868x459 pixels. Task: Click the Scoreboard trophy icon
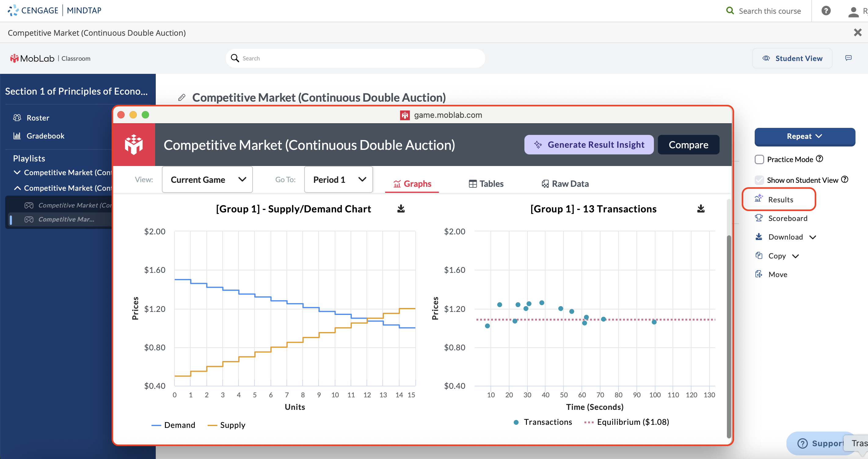(758, 218)
